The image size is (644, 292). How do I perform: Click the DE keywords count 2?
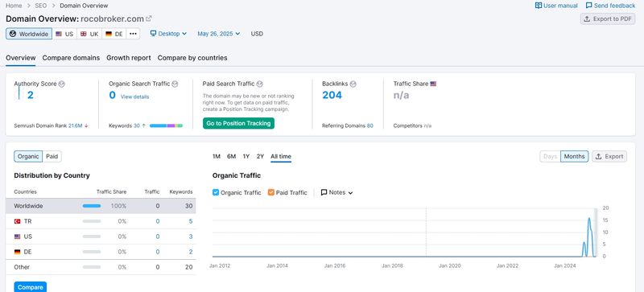point(191,252)
